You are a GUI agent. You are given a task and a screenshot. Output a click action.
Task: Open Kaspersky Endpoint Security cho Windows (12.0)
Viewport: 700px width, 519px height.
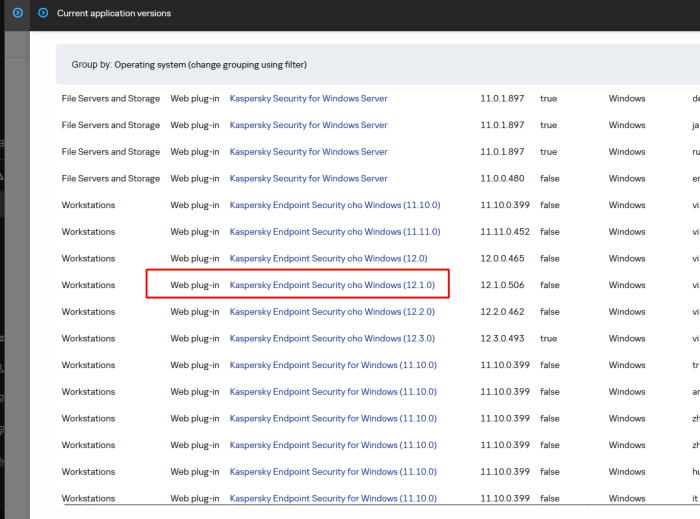pyautogui.click(x=328, y=258)
